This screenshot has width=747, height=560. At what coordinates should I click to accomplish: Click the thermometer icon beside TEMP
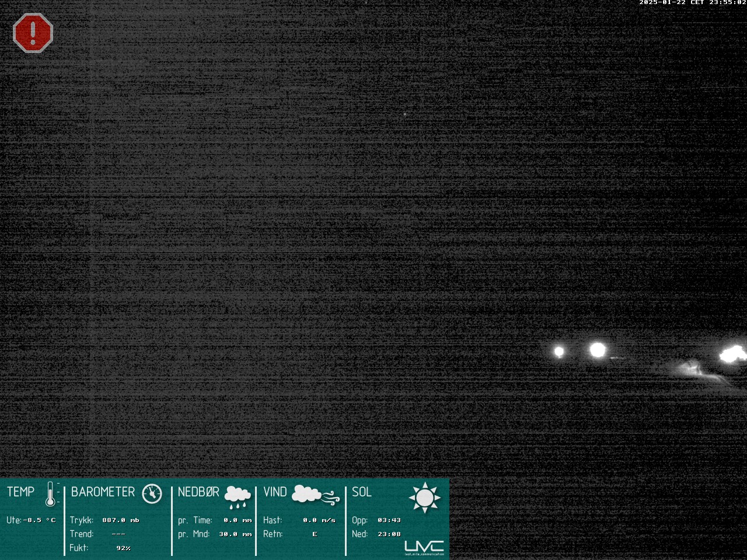pyautogui.click(x=51, y=494)
